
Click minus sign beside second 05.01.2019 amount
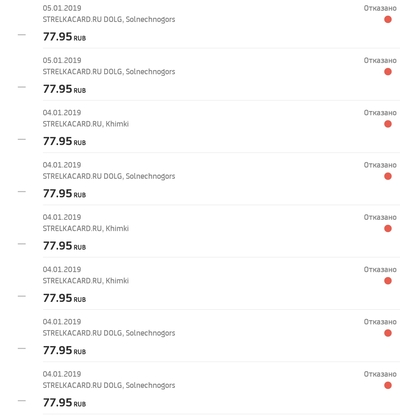(22, 87)
